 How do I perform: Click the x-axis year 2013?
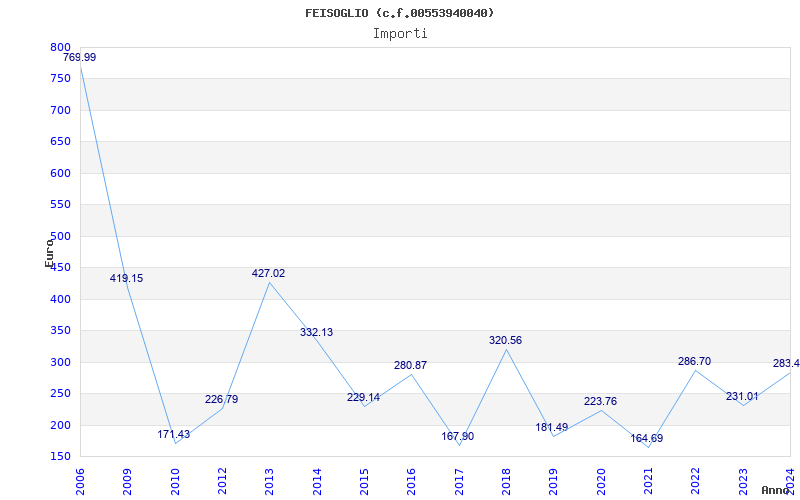269,482
